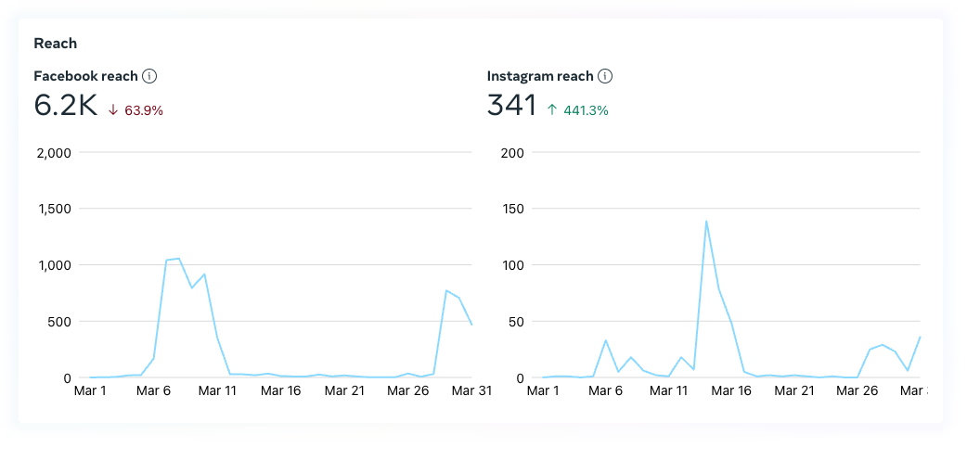
Task: Click the Instagram reach peak near Mar 14
Action: tap(706, 221)
